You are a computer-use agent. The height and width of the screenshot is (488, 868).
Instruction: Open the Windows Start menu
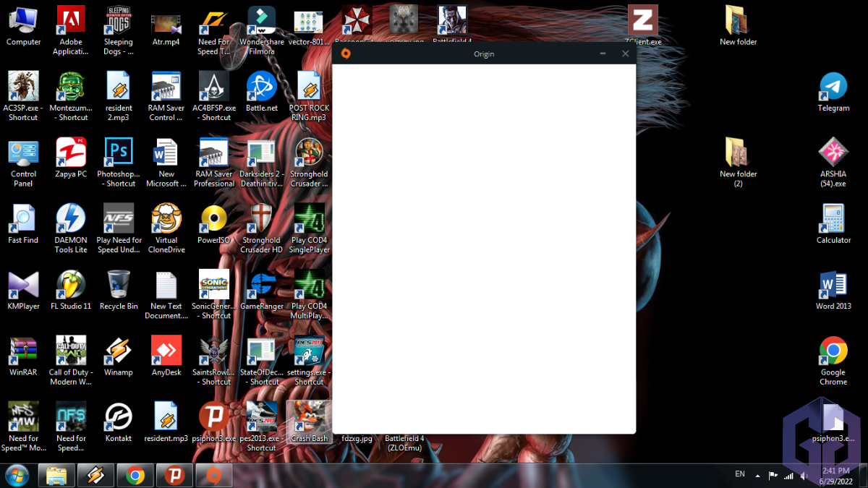[17, 476]
